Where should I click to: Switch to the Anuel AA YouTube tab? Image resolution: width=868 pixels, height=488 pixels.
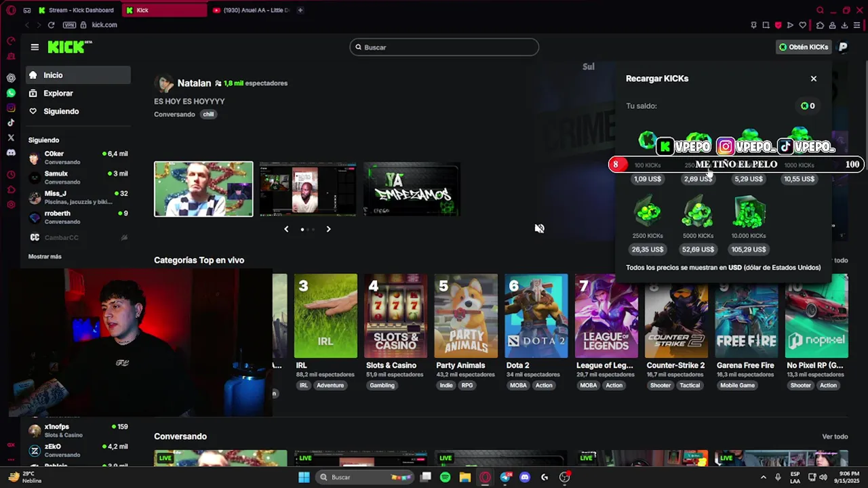[252, 10]
